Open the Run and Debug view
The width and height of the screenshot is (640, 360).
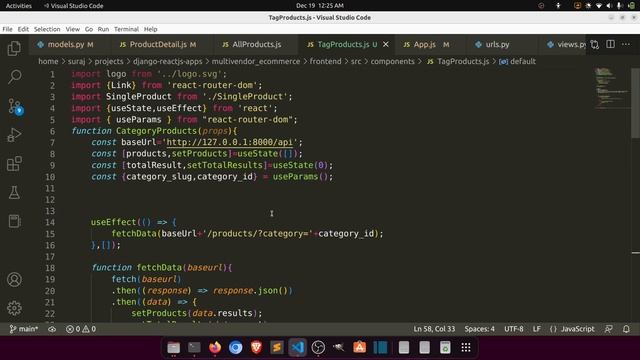pyautogui.click(x=14, y=135)
